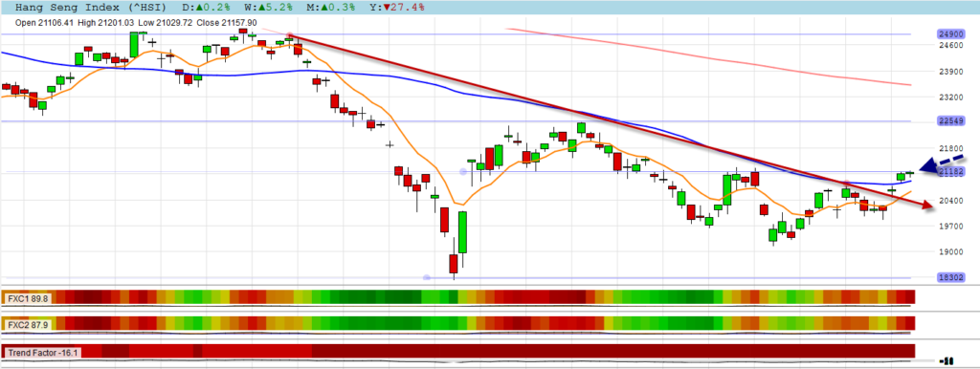The width and height of the screenshot is (980, 369).
Task: Select the 18302 price level label
Action: [x=950, y=278]
